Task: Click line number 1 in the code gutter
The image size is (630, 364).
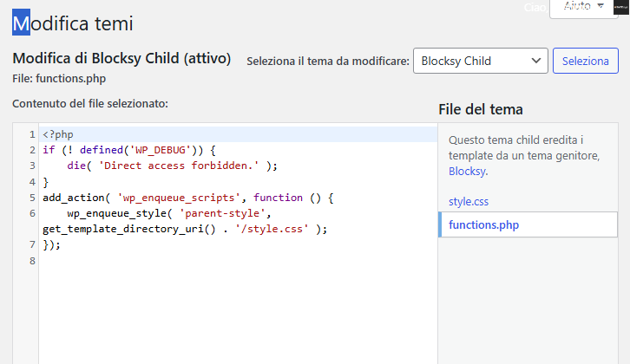Action: [31, 134]
